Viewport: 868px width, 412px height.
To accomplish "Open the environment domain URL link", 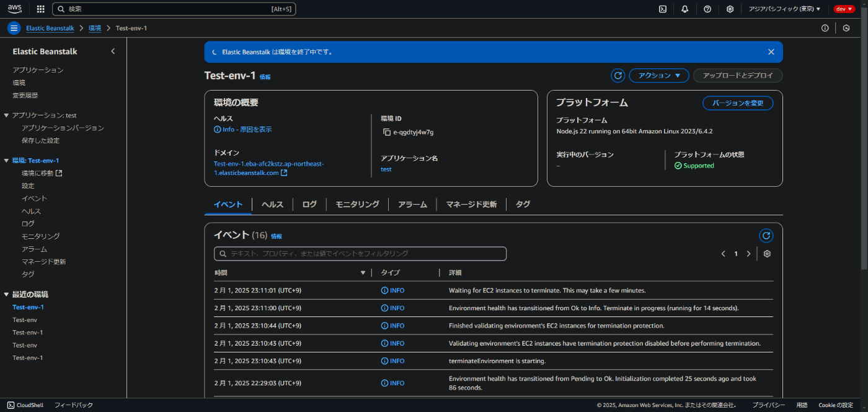I will [268, 168].
